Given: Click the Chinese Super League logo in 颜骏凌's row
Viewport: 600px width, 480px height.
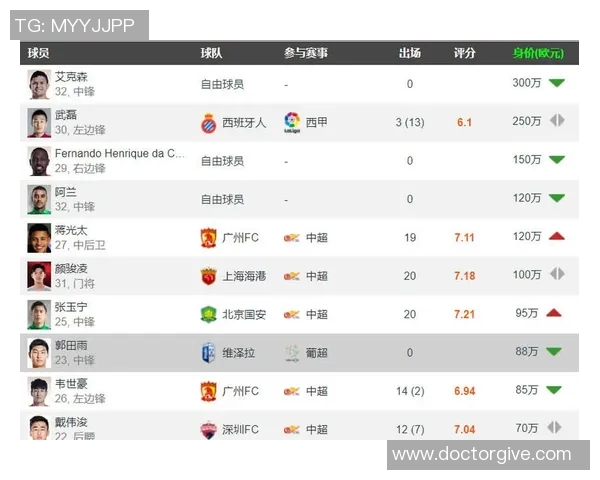Looking at the screenshot, I should pyautogui.click(x=291, y=276).
